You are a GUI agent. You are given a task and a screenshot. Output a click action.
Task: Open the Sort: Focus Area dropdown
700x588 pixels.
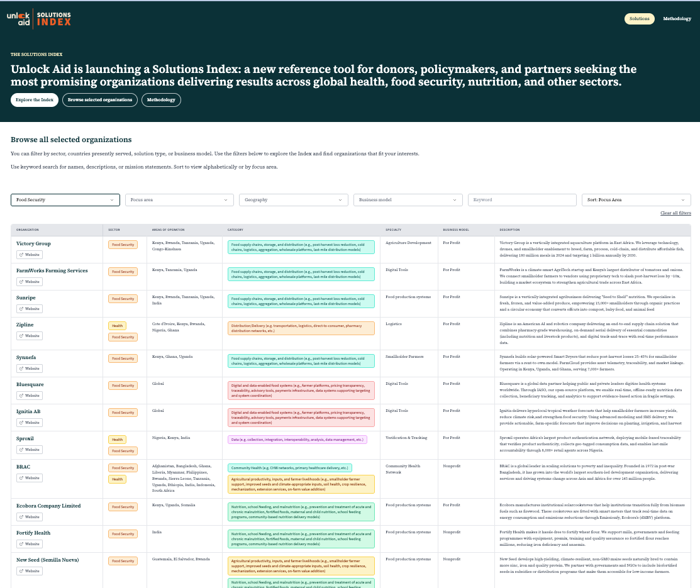636,200
